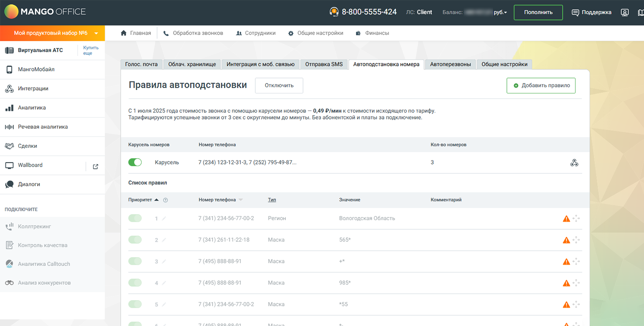
Task: Toggle the switch for priority 1 rule
Action: (x=135, y=218)
